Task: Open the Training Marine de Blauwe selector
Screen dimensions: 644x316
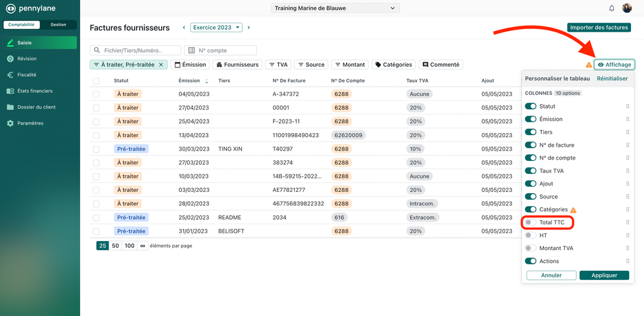Action: tap(336, 8)
